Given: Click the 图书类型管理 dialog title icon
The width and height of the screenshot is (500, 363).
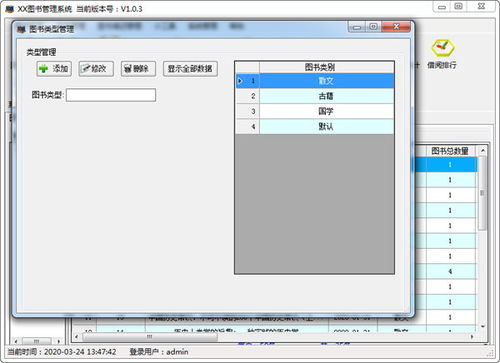Looking at the screenshot, I should [x=21, y=29].
